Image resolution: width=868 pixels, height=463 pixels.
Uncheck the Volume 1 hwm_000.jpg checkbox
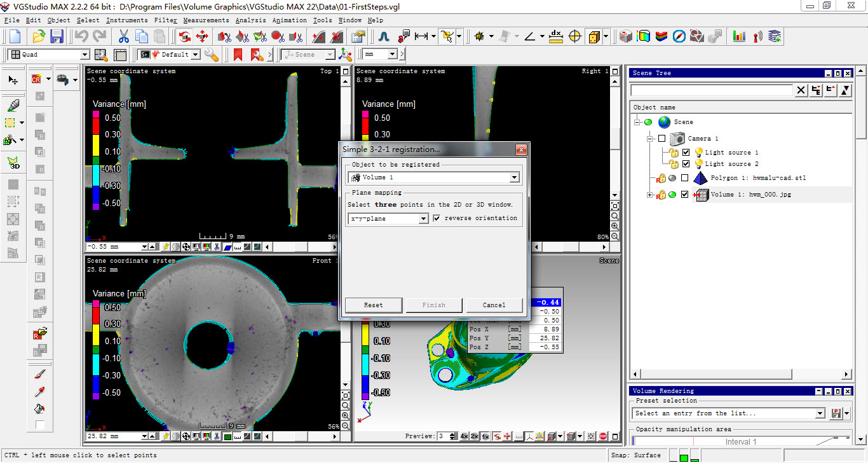(x=684, y=195)
